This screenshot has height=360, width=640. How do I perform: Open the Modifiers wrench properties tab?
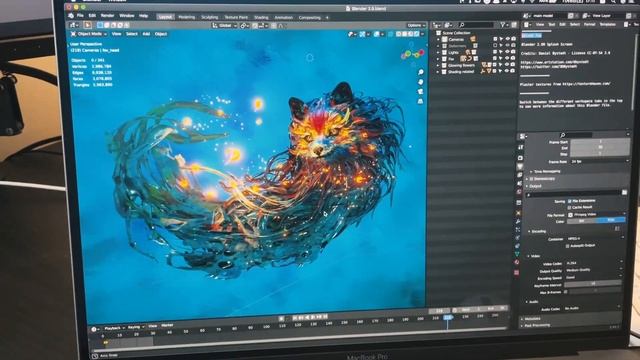(518, 221)
